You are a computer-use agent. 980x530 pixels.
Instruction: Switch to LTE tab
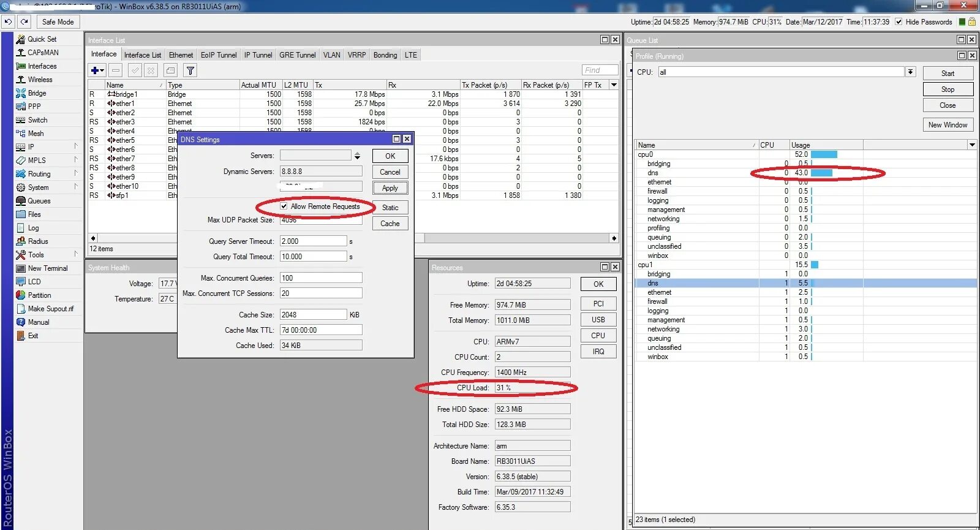(411, 55)
